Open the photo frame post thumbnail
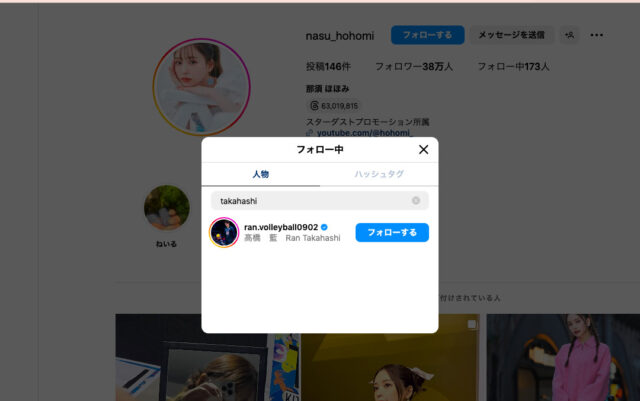This screenshot has height=401, width=640. (207, 367)
